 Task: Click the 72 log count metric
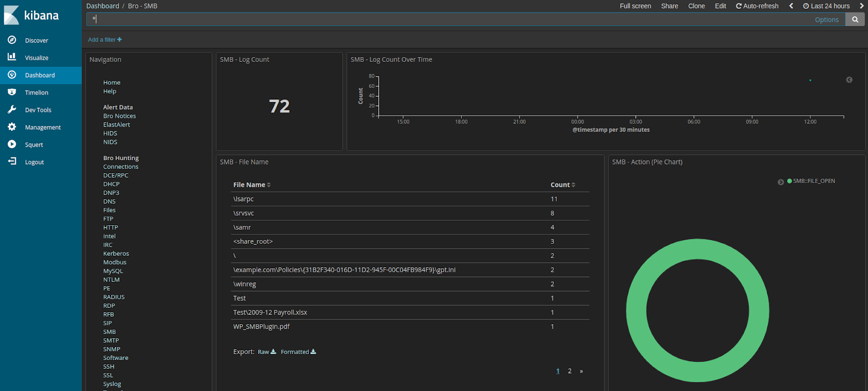tap(279, 106)
